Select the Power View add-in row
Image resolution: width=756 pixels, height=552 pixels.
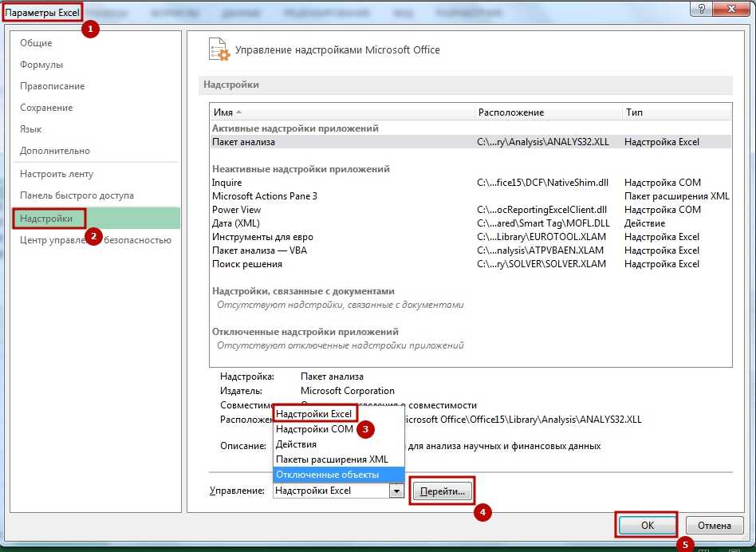point(236,210)
